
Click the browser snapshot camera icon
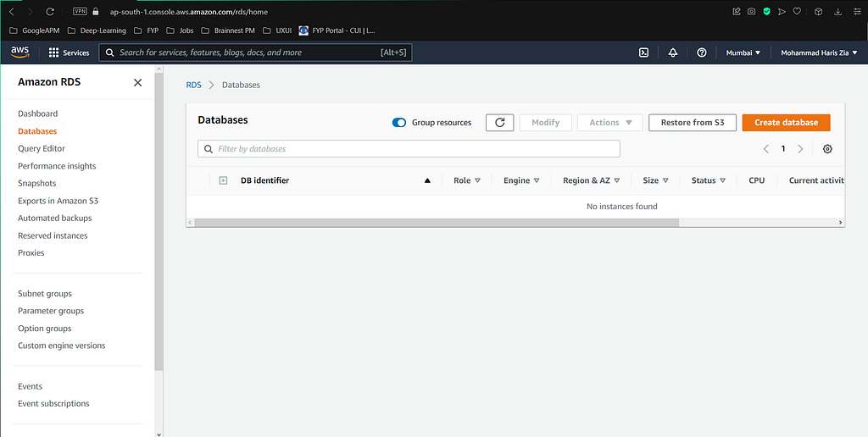tap(751, 11)
